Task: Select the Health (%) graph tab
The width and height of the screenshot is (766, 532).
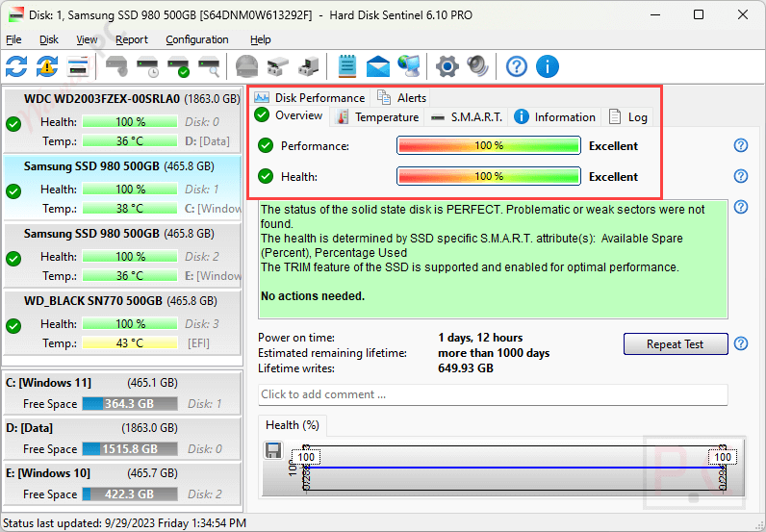Action: (x=293, y=425)
